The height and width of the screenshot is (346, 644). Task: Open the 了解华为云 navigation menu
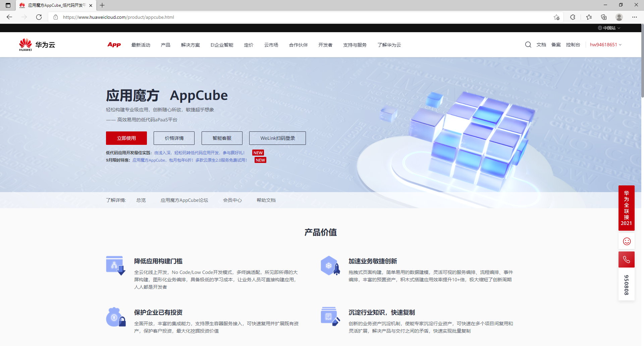389,45
